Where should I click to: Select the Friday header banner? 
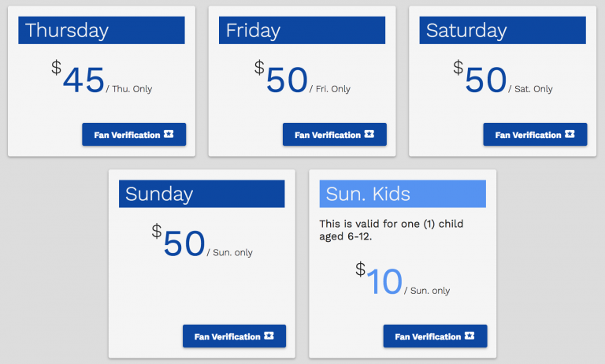coord(302,30)
